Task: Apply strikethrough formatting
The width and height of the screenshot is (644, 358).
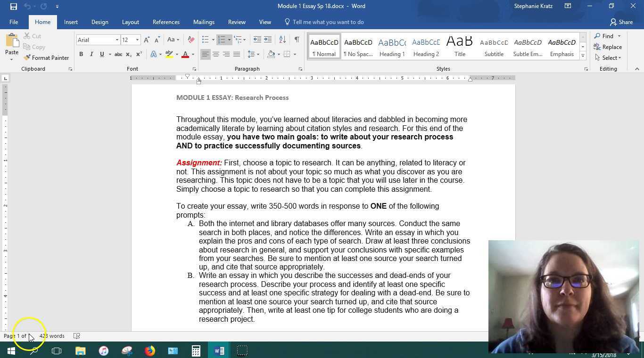Action: 118,54
